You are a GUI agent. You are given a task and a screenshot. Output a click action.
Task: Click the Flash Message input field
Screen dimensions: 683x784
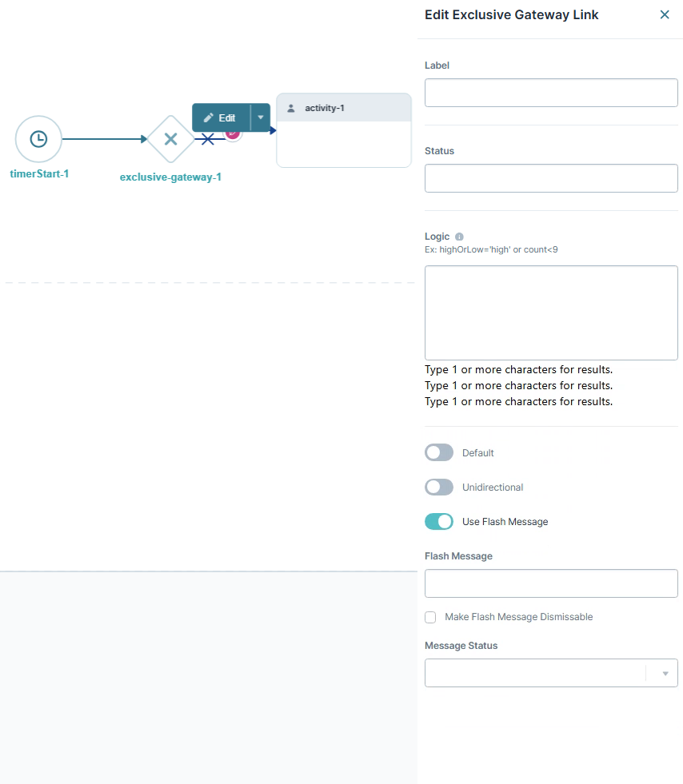[551, 583]
